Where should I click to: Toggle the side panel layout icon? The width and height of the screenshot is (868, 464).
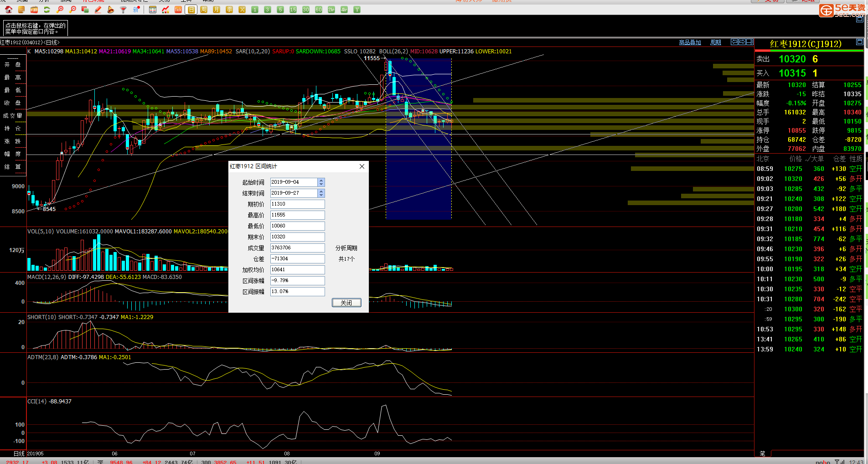(x=750, y=42)
